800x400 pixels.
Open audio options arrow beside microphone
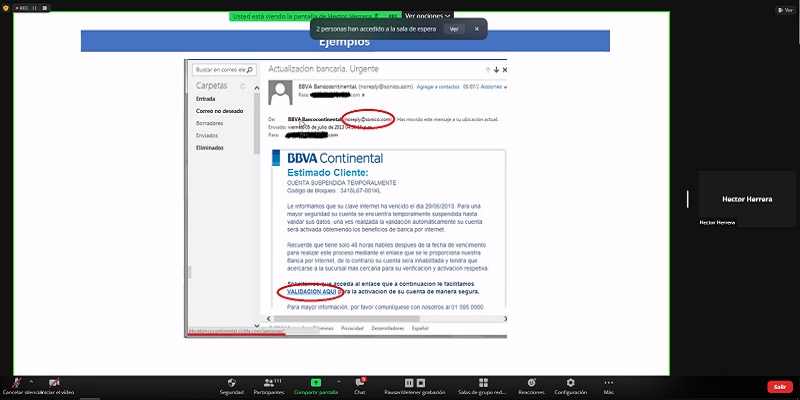click(31, 381)
